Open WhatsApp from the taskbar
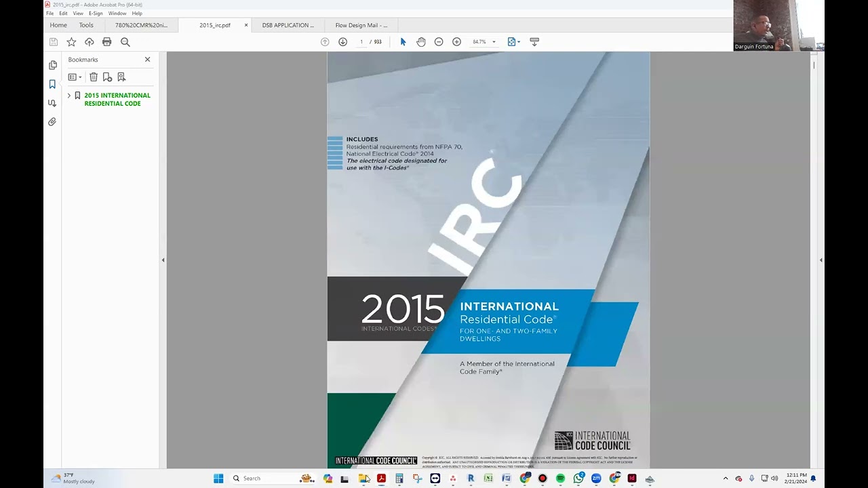 (x=578, y=479)
